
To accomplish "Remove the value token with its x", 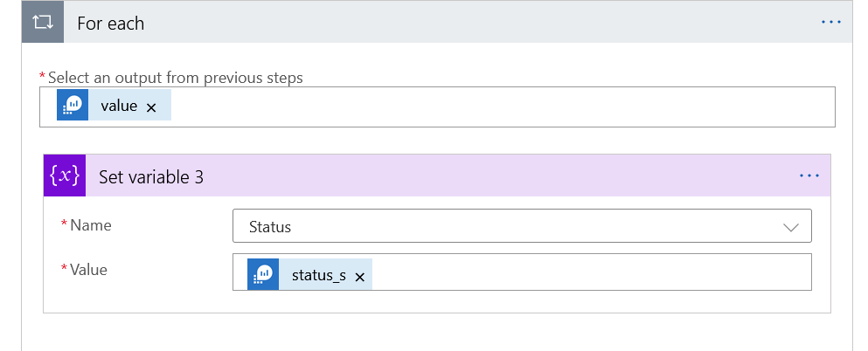I will coord(151,107).
